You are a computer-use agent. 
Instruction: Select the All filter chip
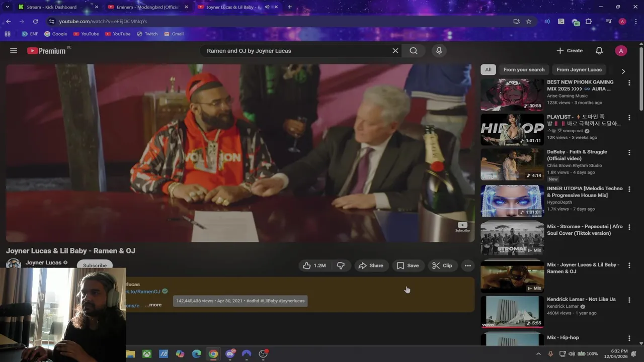[x=488, y=69]
